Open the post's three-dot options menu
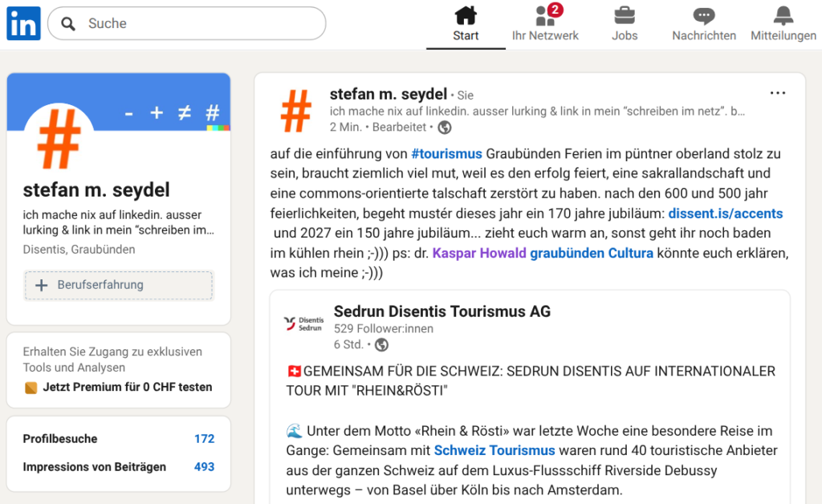 pos(777,93)
